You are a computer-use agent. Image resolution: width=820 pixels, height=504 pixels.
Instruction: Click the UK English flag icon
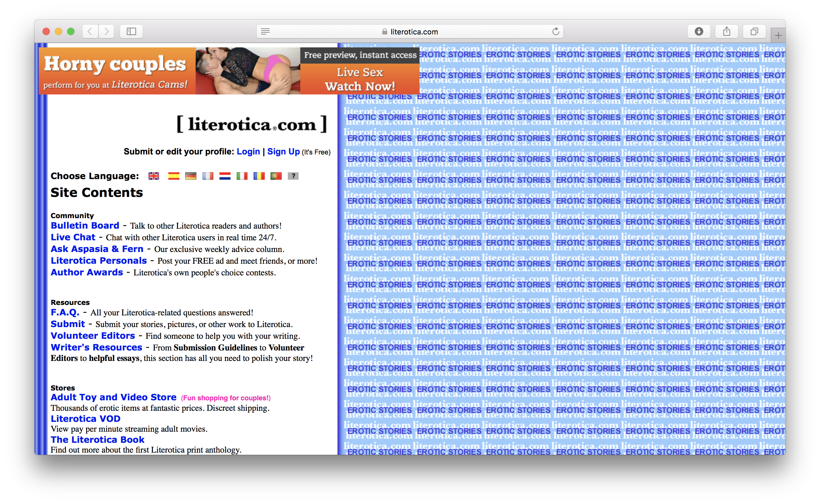pyautogui.click(x=155, y=176)
